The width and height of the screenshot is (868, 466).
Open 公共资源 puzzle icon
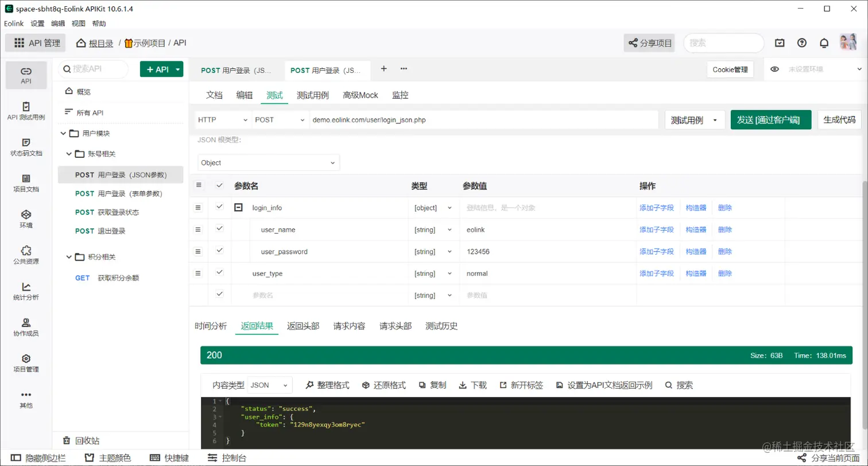(x=26, y=251)
